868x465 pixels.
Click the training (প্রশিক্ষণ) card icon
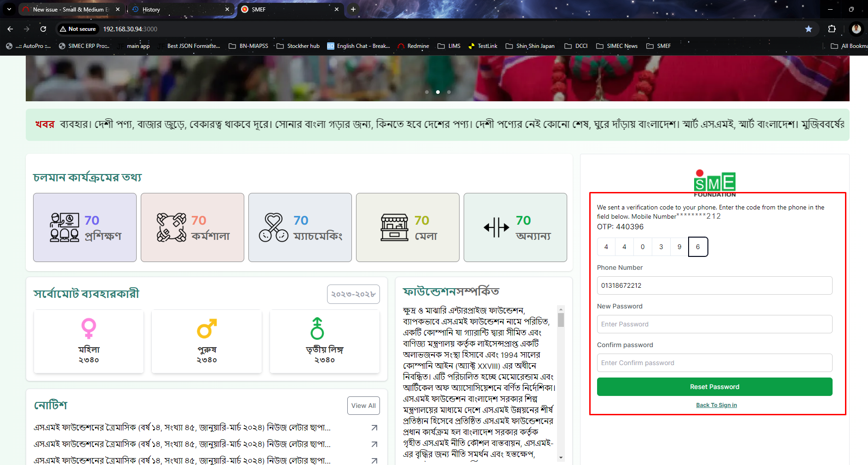[64, 227]
